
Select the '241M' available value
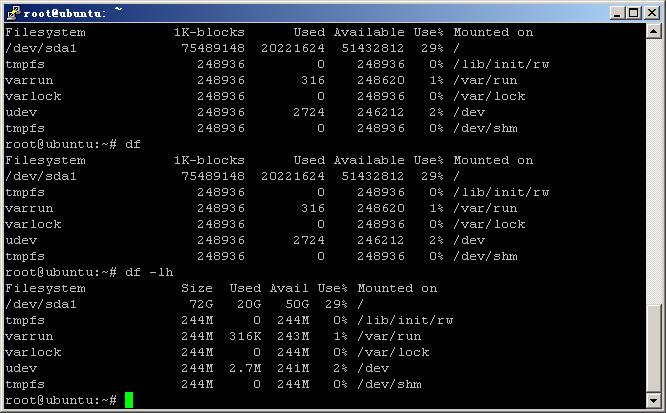(x=293, y=368)
